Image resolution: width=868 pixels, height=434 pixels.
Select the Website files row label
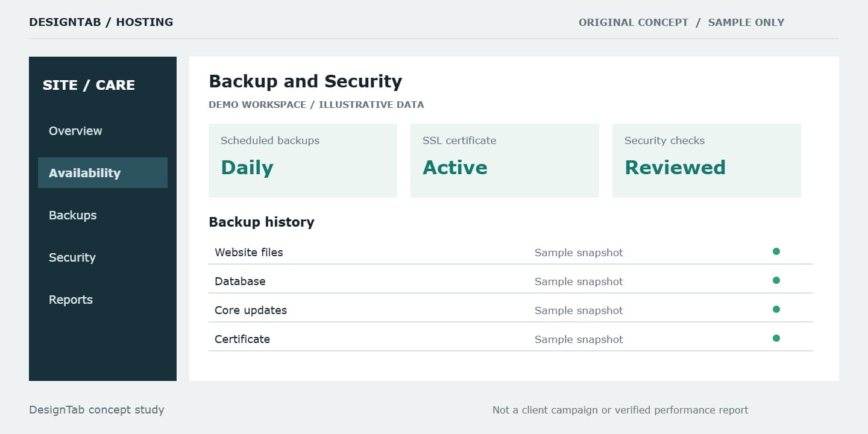tap(249, 253)
